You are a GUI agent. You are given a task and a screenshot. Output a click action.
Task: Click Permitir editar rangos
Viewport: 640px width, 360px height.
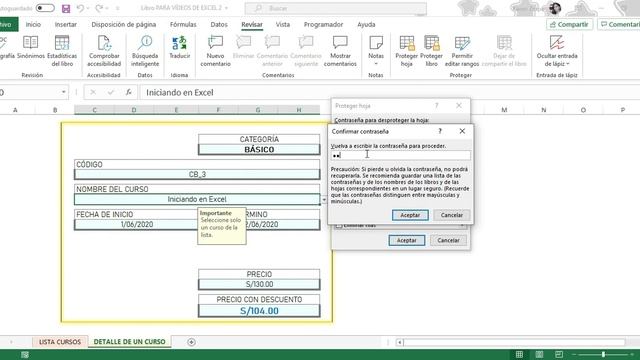coord(462,51)
